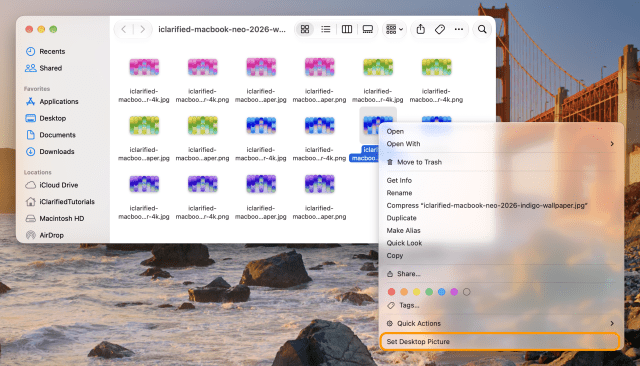Go forward using the Finder forward arrow
The width and height of the screenshot is (640, 366).
pos(142,29)
